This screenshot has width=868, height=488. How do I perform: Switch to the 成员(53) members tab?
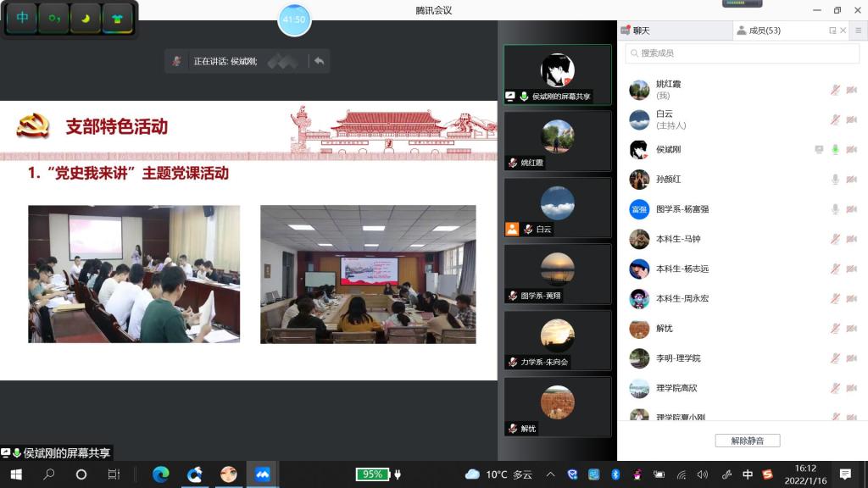click(759, 30)
